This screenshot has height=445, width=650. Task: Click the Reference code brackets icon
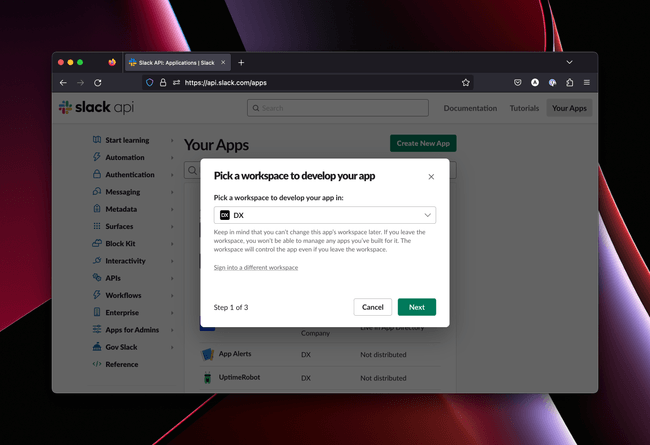[97, 364]
